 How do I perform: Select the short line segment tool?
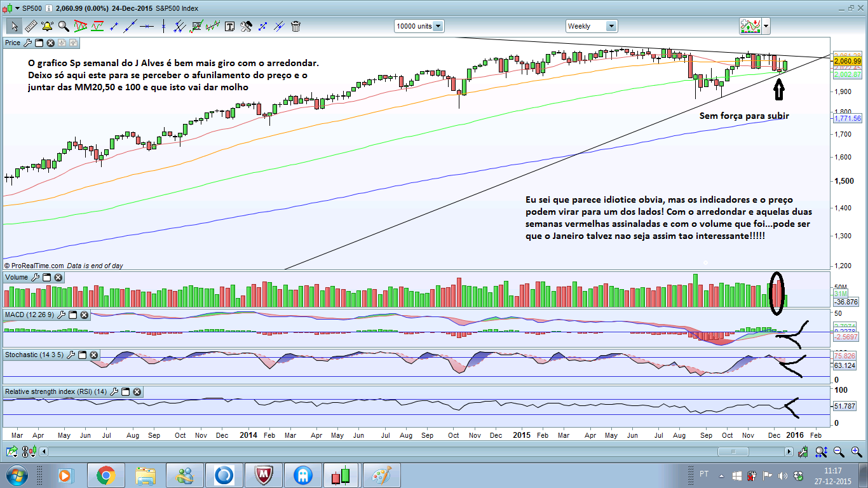click(x=114, y=26)
